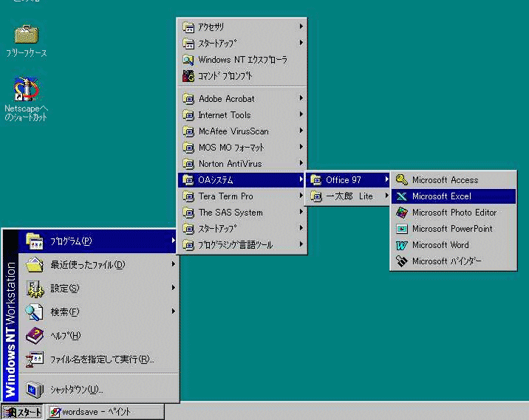
Task: Choose ファイル名を指定して実行(R)... text
Action: click(102, 359)
